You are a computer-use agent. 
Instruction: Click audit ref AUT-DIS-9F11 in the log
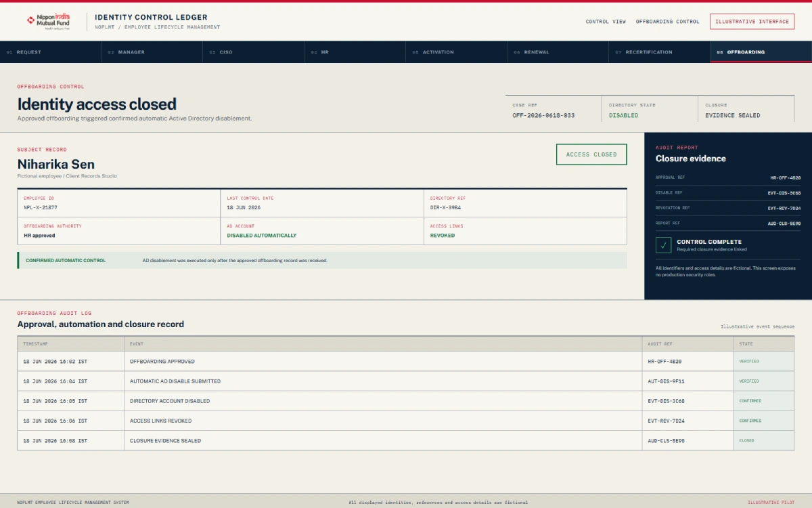667,381
